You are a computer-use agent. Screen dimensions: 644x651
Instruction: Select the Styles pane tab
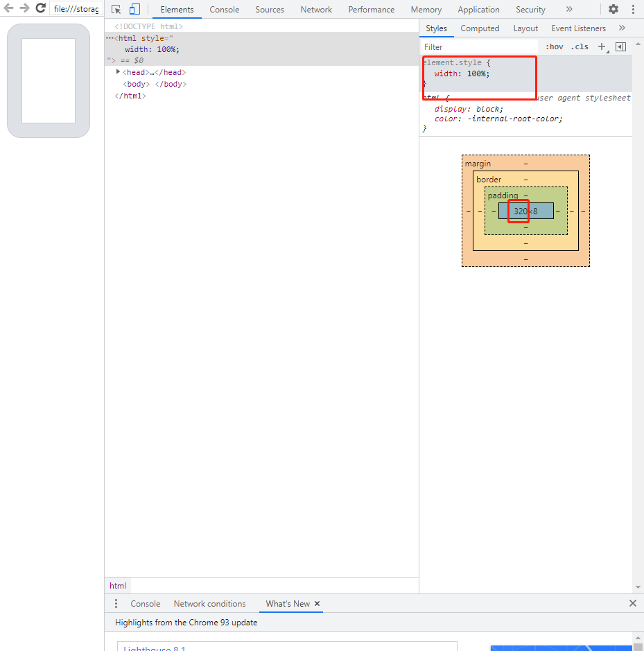tap(437, 28)
